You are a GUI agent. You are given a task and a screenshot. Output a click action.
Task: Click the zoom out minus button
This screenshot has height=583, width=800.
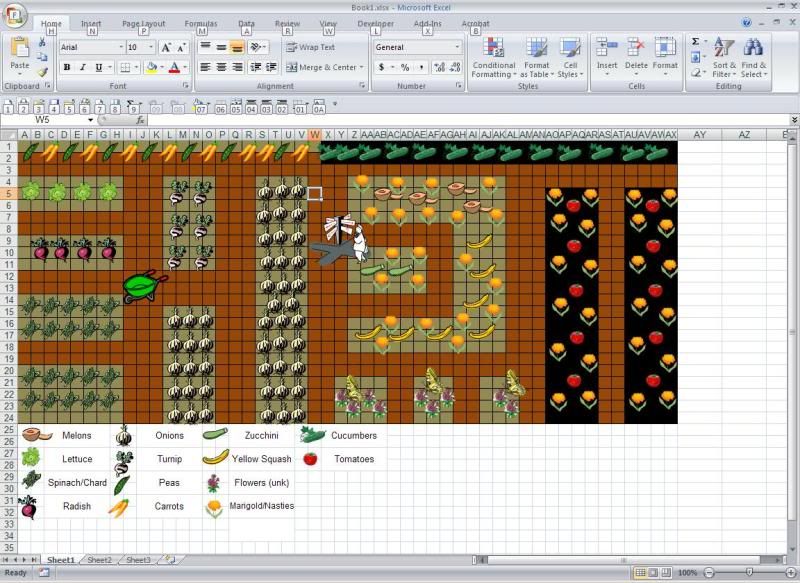(709, 573)
